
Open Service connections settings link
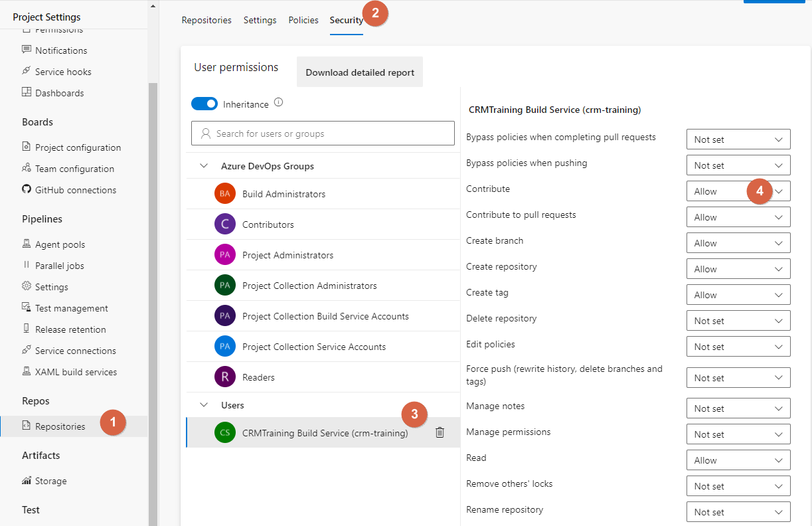pos(76,351)
